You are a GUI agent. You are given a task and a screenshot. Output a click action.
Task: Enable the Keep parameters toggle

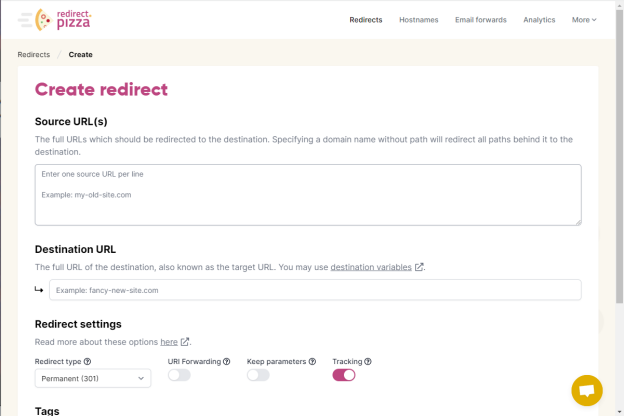258,375
